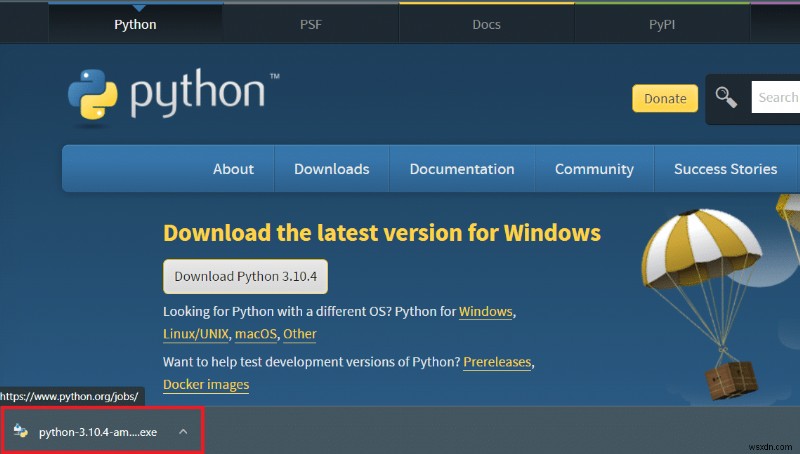Image resolution: width=800 pixels, height=454 pixels.
Task: Click the magnifying glass search icon
Action: 726,97
